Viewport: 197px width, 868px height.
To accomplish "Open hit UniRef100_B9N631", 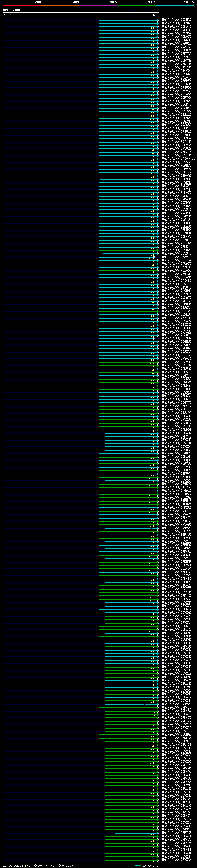I will [x=177, y=40].
